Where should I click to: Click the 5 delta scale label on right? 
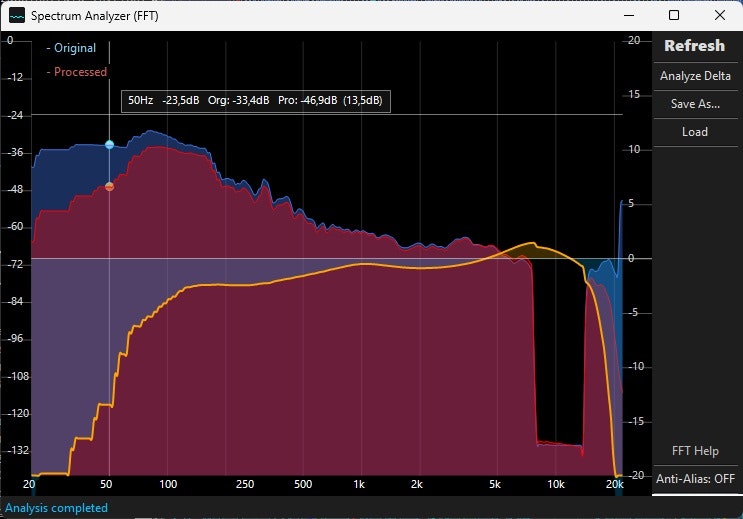pyautogui.click(x=631, y=204)
